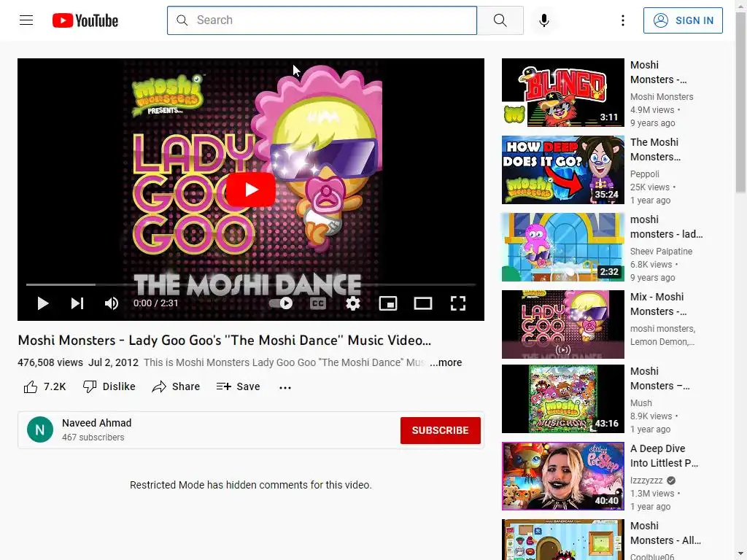Click the voice search microphone icon
The image size is (747, 560).
[544, 20]
